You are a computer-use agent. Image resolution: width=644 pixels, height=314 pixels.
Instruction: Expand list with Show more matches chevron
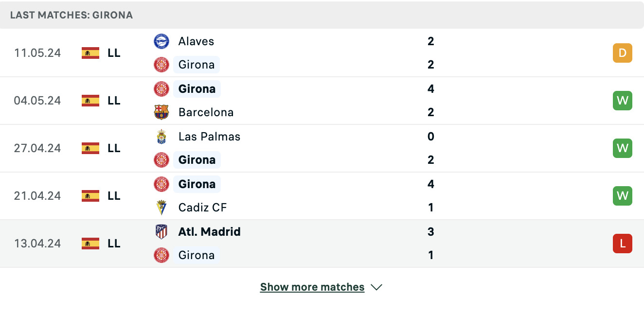pyautogui.click(x=376, y=287)
